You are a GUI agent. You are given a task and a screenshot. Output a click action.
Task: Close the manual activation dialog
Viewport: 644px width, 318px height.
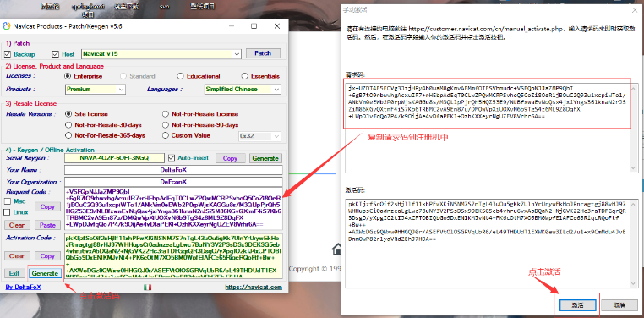(636, 9)
